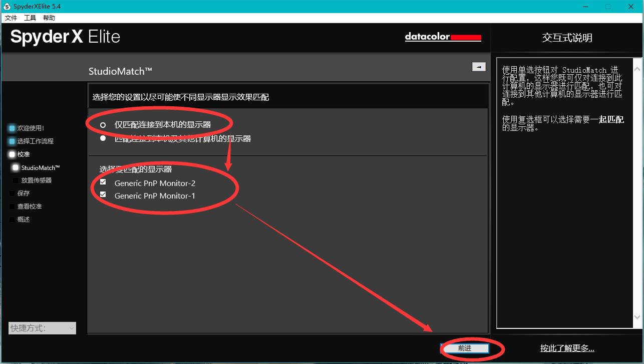The image size is (644, 364).
Task: Select 匹配连接到本机及其他计算机的显示器 radio option
Action: pos(103,138)
